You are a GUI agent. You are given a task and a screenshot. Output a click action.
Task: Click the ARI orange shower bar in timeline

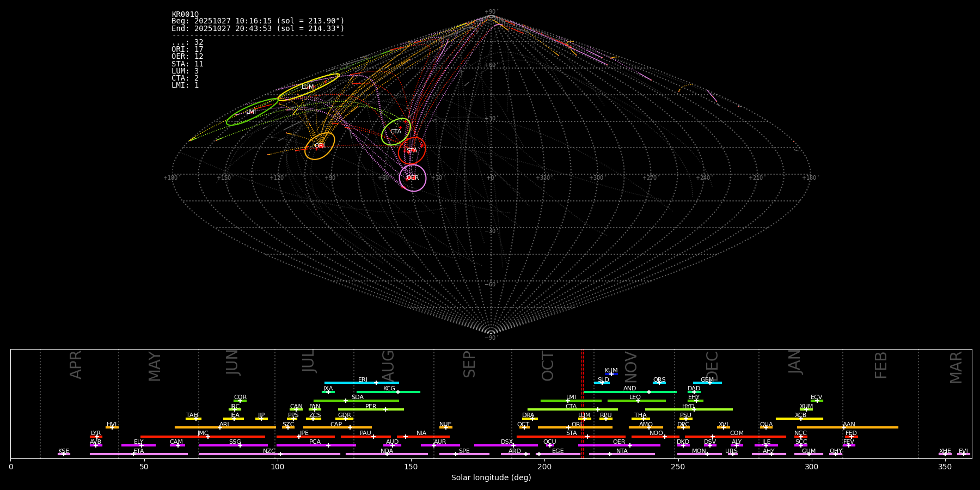pos(225,427)
